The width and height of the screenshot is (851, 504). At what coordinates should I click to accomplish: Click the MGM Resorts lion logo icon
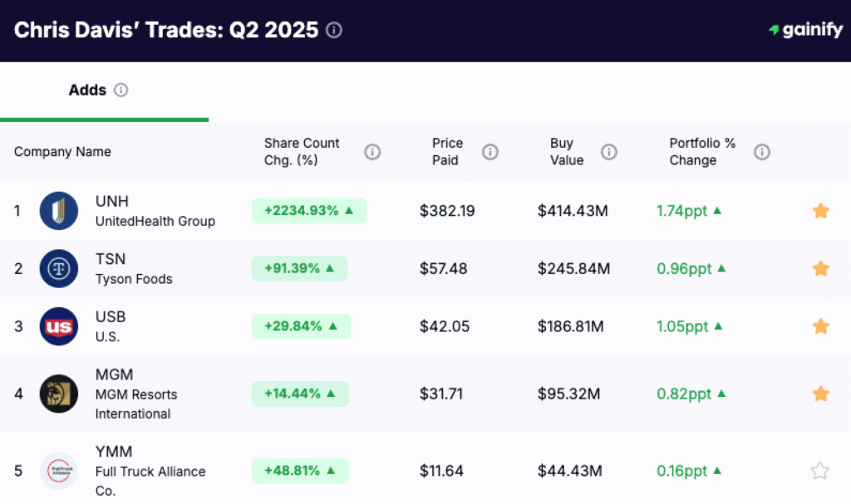tap(59, 394)
